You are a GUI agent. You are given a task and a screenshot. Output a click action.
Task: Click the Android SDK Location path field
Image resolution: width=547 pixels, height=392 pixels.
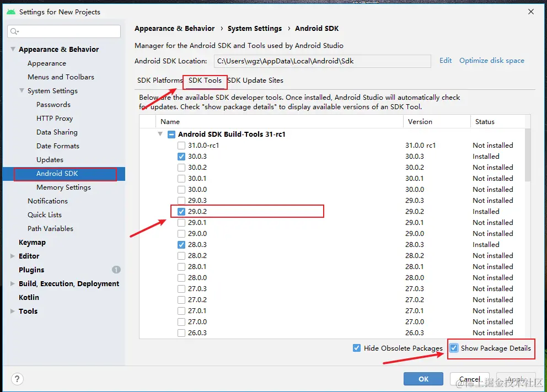pos(323,61)
